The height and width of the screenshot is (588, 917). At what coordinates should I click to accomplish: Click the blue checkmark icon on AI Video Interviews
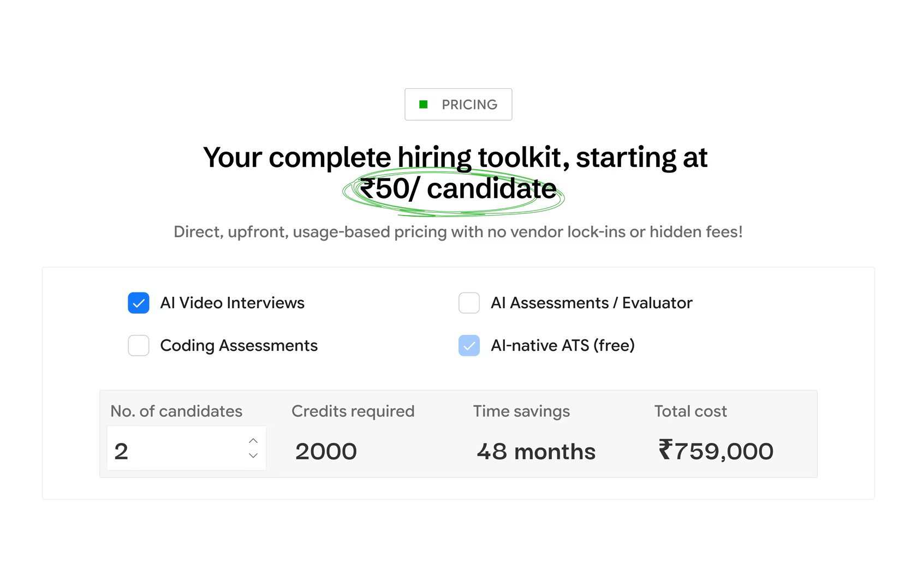[139, 303]
